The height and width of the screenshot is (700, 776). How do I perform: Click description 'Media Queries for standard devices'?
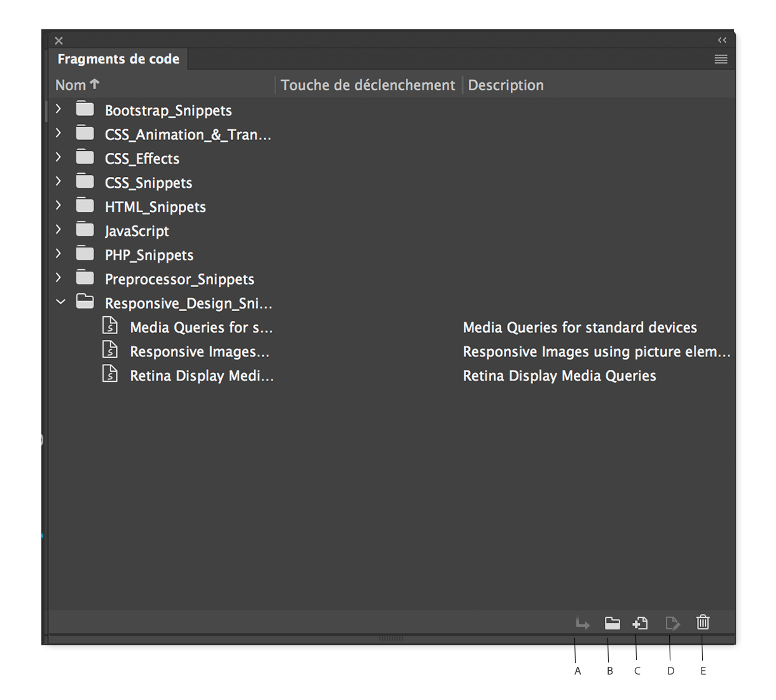[x=580, y=328]
